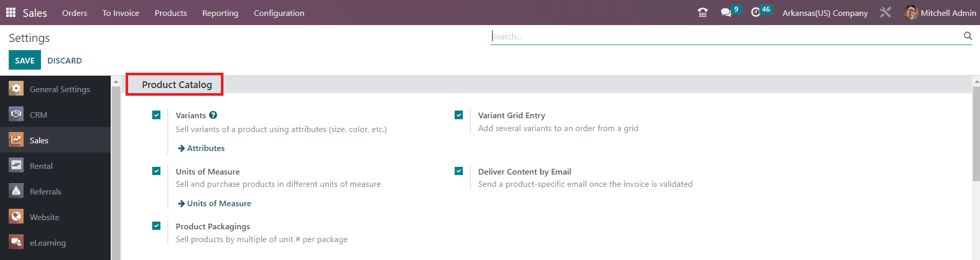Screen dimensions: 980x260
Task: Open the Reporting menu
Action: click(x=220, y=13)
